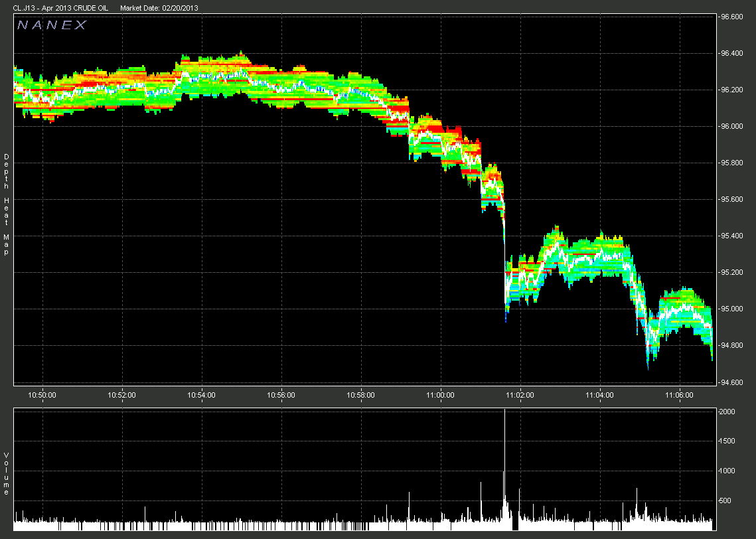Click the 95.000 price axis label
756x539 pixels.
pos(731,309)
